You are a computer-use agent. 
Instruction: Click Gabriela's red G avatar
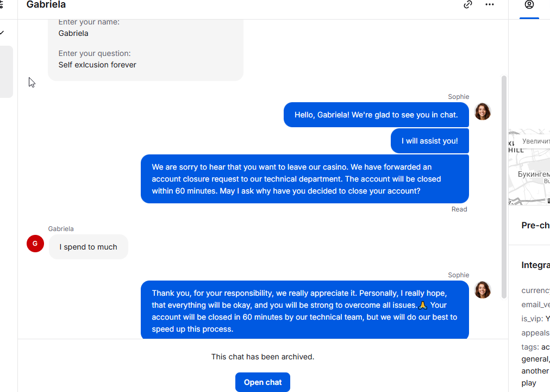click(35, 244)
